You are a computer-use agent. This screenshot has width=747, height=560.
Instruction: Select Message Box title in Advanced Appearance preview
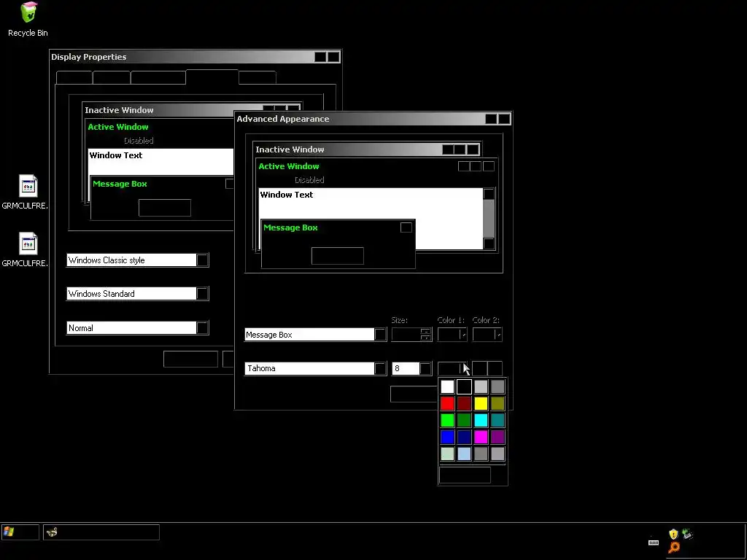[290, 227]
